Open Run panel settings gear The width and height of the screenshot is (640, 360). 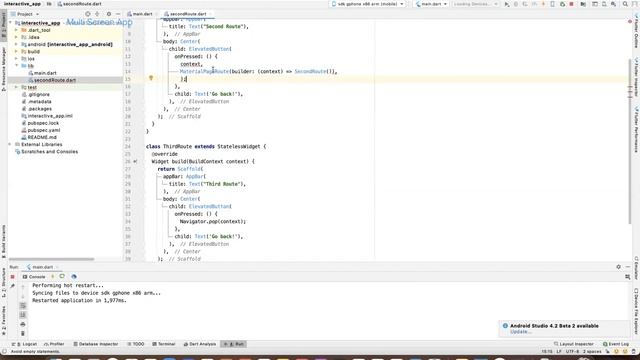click(618, 267)
